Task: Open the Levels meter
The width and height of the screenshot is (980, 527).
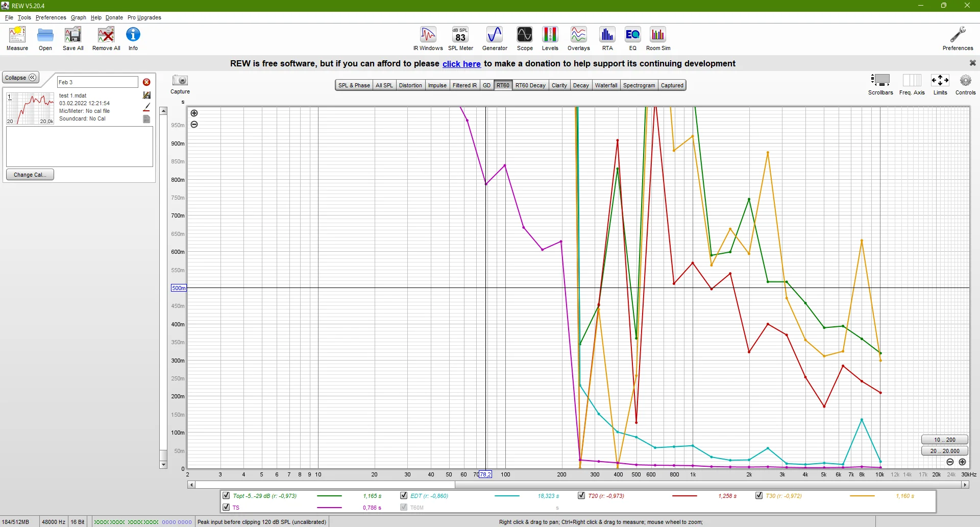Action: pos(550,39)
